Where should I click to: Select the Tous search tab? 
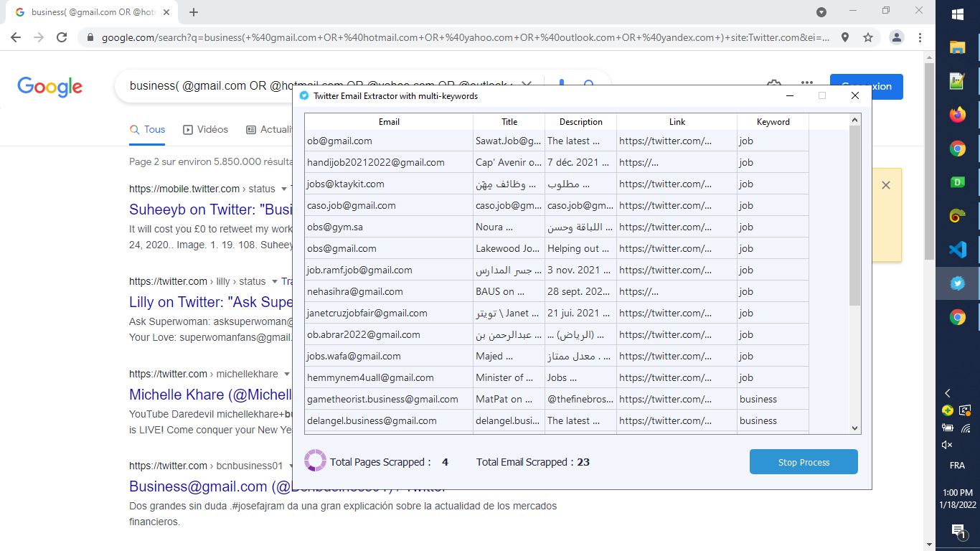point(148,130)
